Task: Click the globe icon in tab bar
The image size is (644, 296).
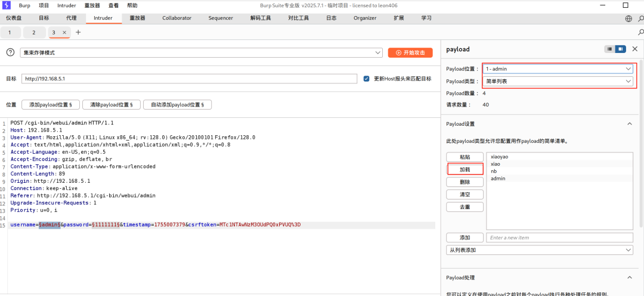Action: [628, 18]
